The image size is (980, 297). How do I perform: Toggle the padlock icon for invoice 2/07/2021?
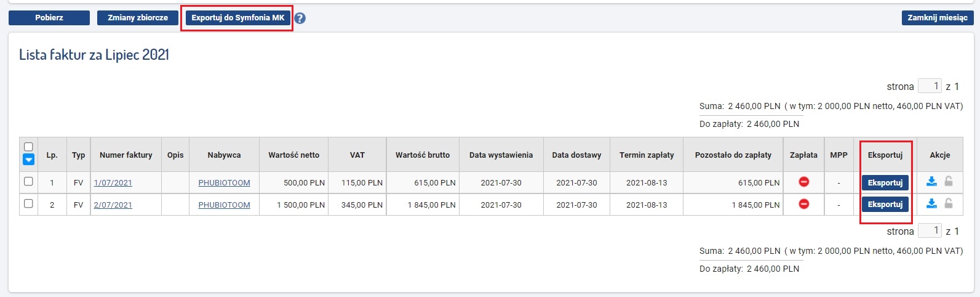pos(949,203)
